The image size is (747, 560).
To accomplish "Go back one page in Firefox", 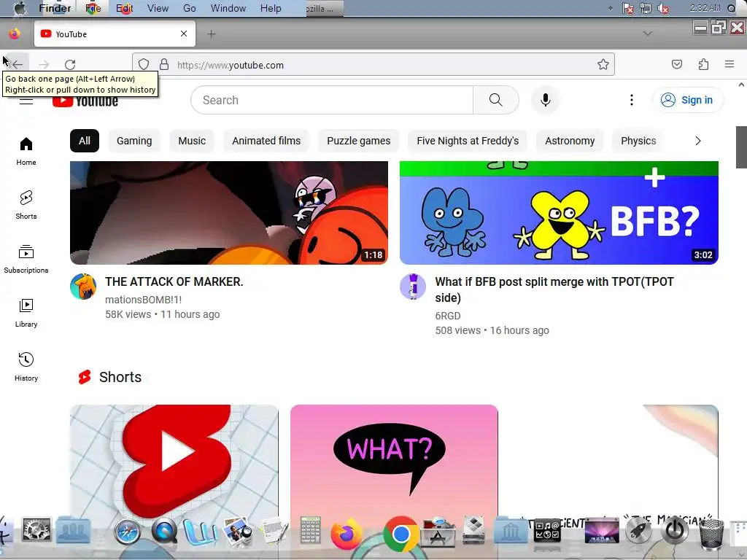I will pos(18,65).
